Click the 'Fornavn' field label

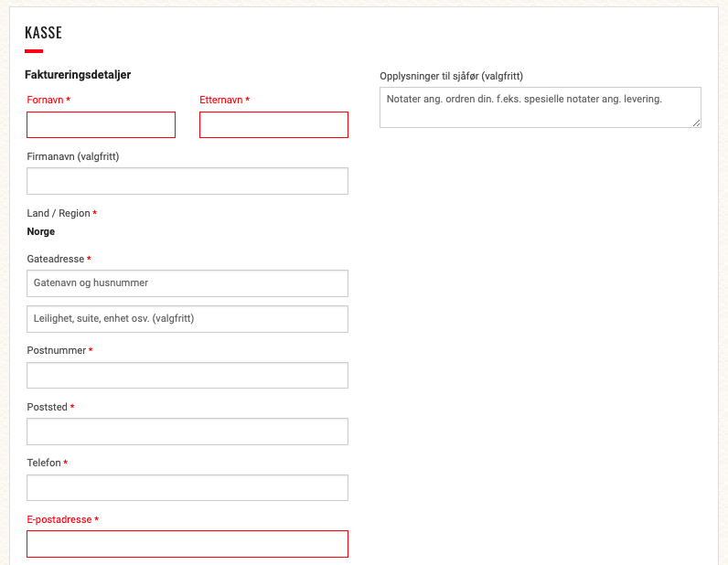(x=45, y=100)
